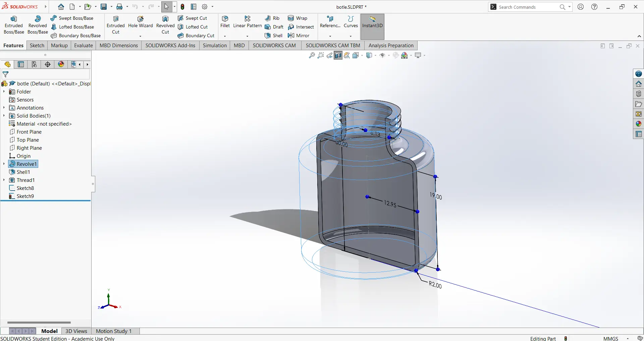The width and height of the screenshot is (644, 341).
Task: Select the Revolved Cut tool
Action: pyautogui.click(x=165, y=25)
